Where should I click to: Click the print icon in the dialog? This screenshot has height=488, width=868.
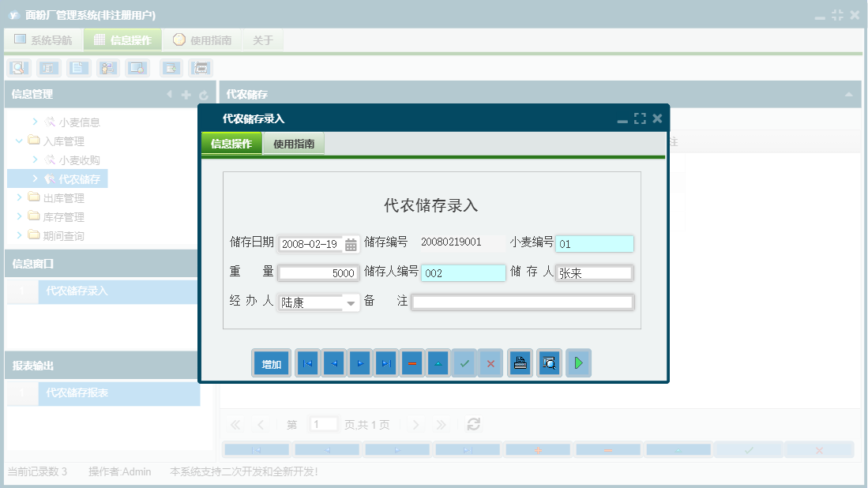pyautogui.click(x=520, y=362)
